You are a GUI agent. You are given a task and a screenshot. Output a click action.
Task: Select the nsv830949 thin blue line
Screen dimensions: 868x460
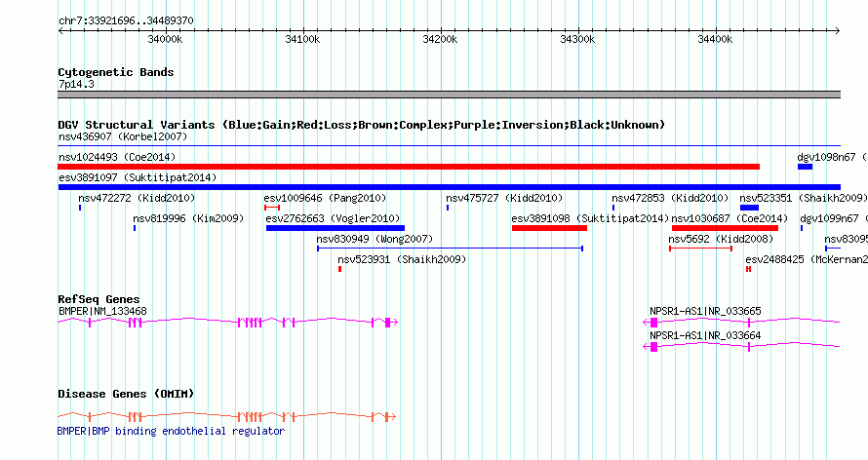coord(450,249)
